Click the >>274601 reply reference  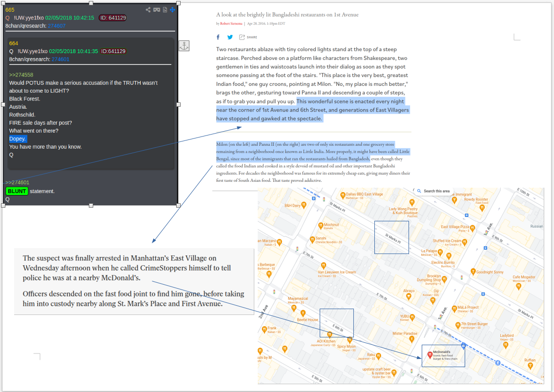point(17,182)
